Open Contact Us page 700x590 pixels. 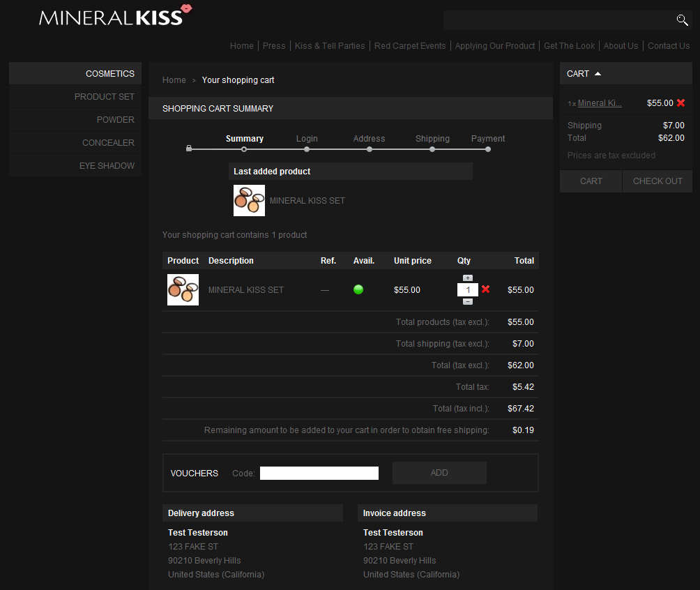[x=669, y=45]
